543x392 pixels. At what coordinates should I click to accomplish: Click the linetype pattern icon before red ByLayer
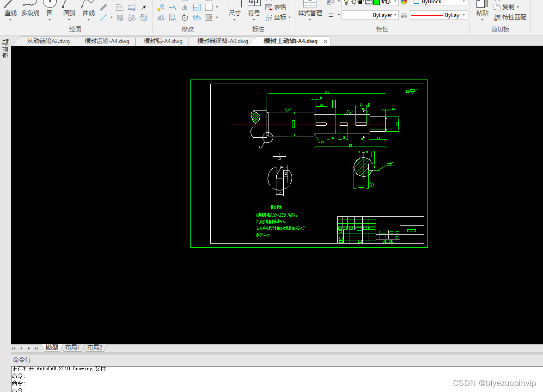tap(404, 15)
